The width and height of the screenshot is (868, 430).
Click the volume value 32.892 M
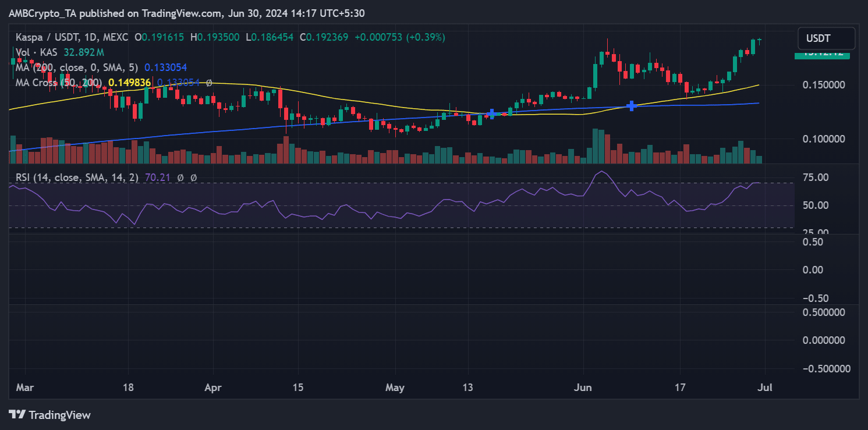pyautogui.click(x=83, y=52)
